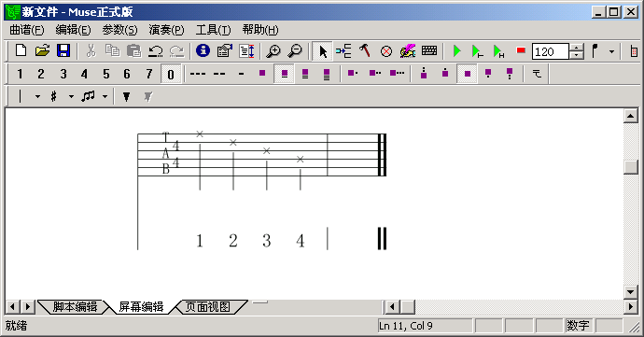Expand the sharp accidental dropdown
644x337 pixels.
71,97
